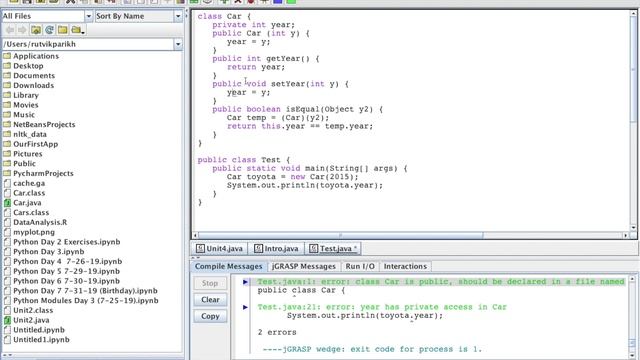Open the All Files filter dropdown
Screen dimensions: 640x360
click(89, 16)
